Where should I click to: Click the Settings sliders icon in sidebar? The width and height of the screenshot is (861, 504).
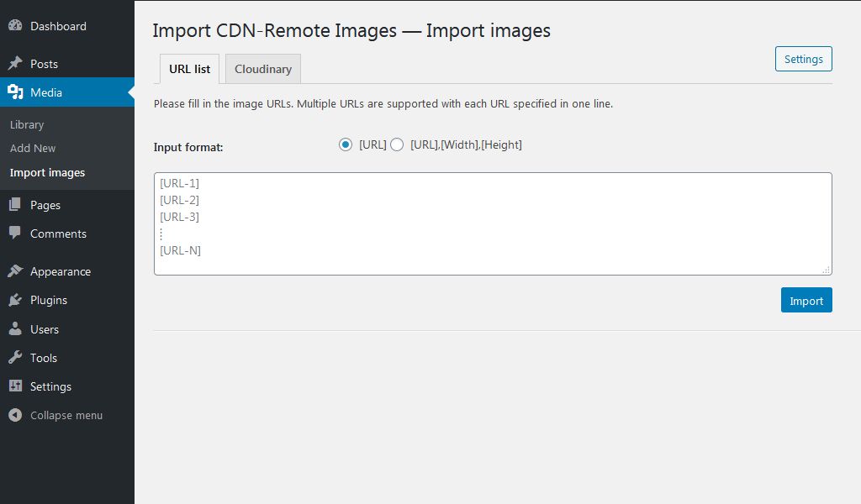(x=15, y=386)
